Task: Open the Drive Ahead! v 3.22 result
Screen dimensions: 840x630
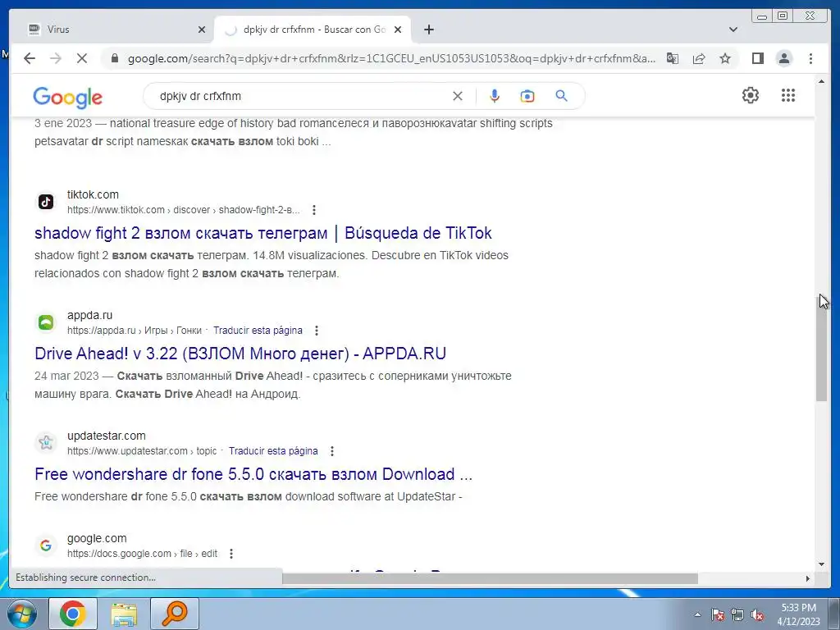Action: pyautogui.click(x=240, y=354)
